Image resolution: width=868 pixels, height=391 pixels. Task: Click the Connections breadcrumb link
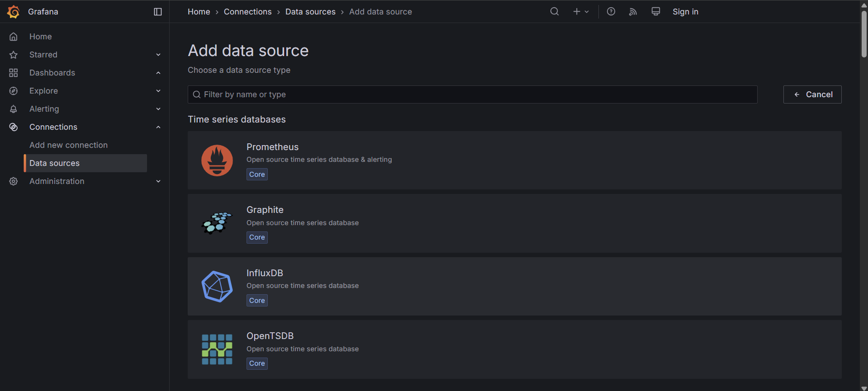[248, 12]
